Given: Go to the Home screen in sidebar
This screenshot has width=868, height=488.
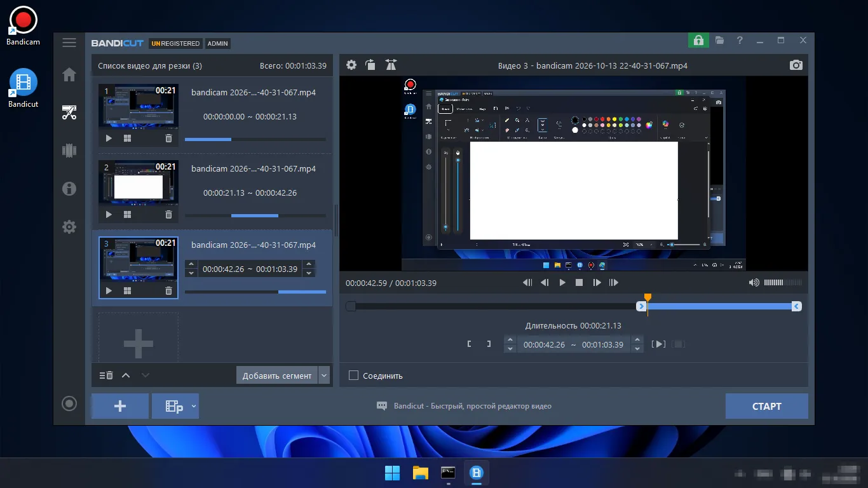Looking at the screenshot, I should click(69, 75).
